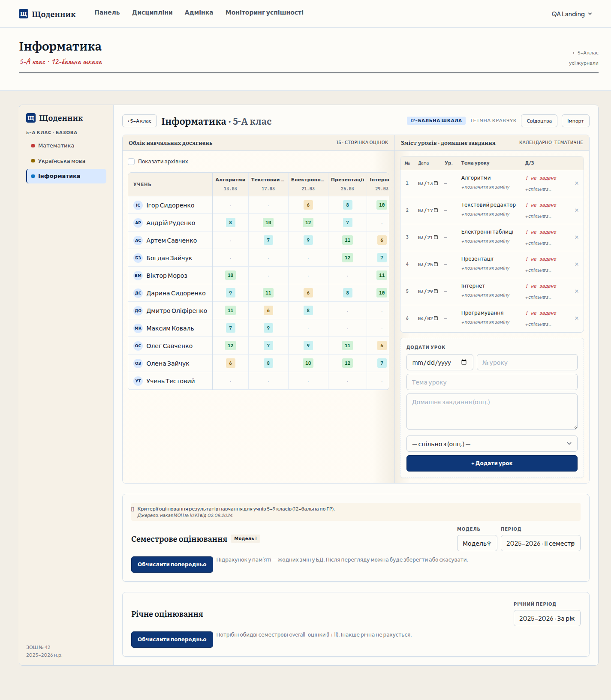Viewport: 611px width, 700px height.
Task: Open the Річний період 2025–2026 За рік dropdown
Action: (547, 618)
